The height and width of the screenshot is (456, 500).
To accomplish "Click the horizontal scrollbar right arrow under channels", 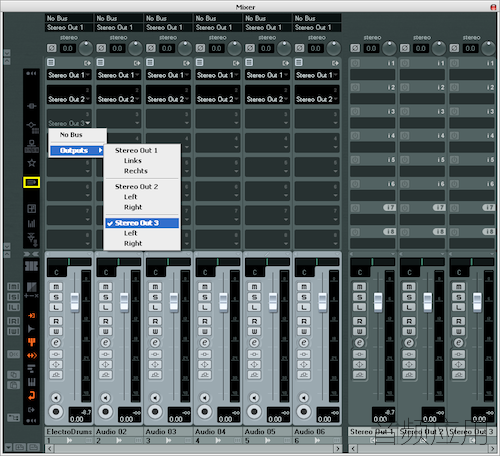I will pos(338,448).
